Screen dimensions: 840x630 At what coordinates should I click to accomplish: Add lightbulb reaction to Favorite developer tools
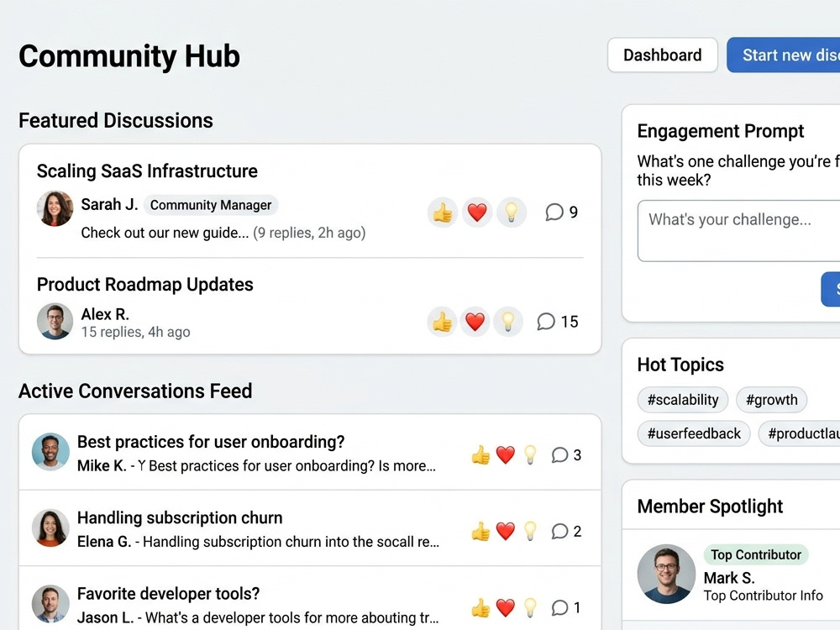pyautogui.click(x=530, y=608)
